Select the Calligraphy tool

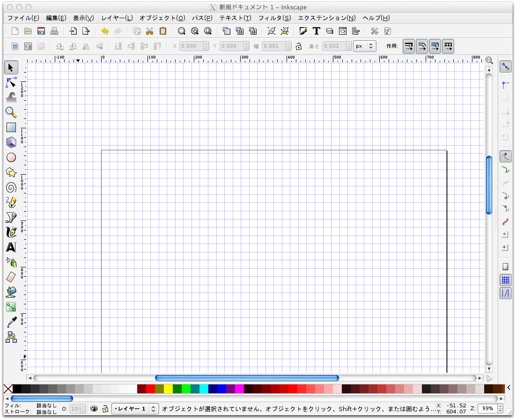point(11,232)
